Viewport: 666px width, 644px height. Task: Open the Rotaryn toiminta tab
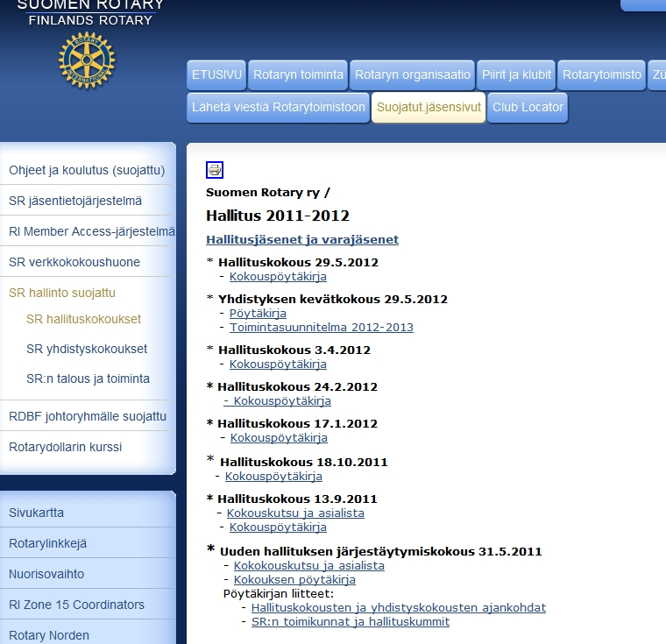tap(298, 74)
